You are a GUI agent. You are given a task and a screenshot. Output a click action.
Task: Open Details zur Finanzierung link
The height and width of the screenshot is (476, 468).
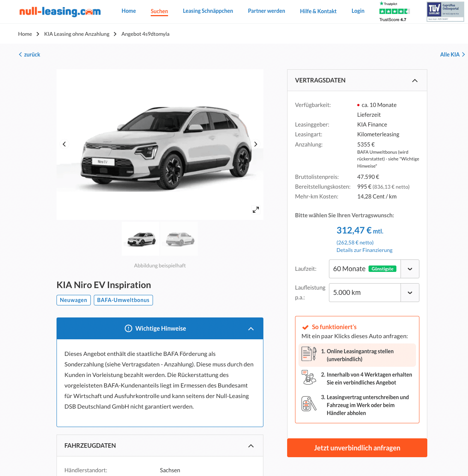pyautogui.click(x=364, y=250)
